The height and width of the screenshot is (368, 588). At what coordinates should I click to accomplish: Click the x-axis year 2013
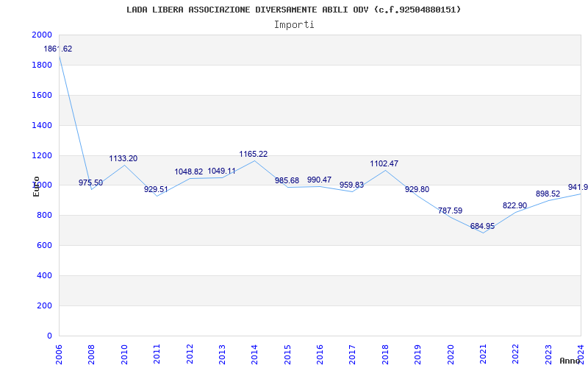(x=222, y=355)
